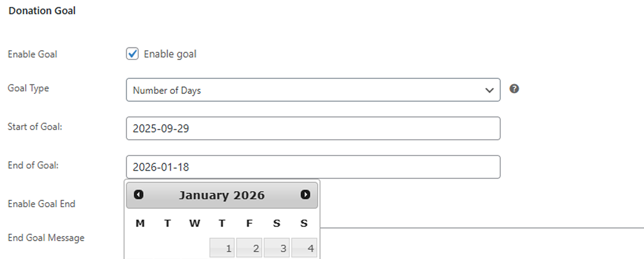Click the W weekday header in calendar
Image resolution: width=644 pixels, height=259 pixels.
point(194,223)
